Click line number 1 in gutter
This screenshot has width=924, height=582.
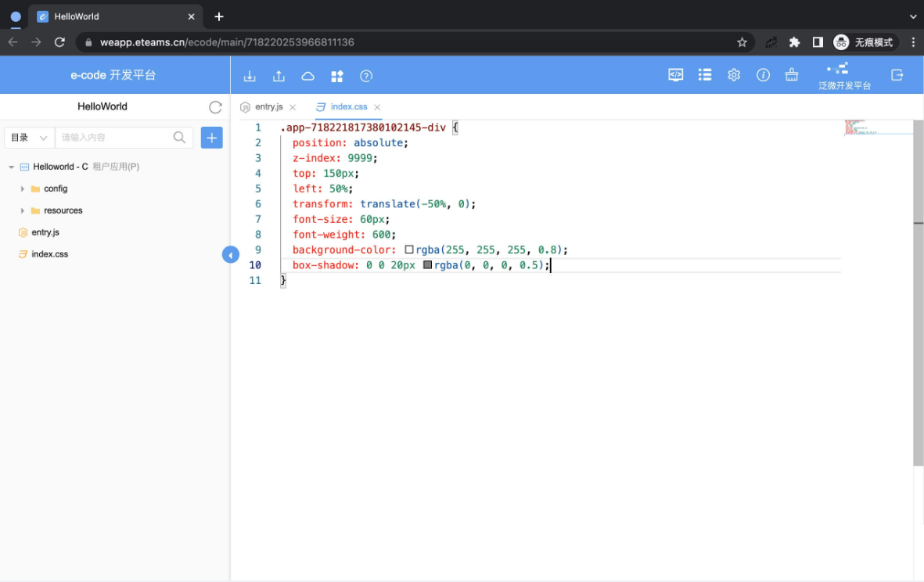pos(257,128)
